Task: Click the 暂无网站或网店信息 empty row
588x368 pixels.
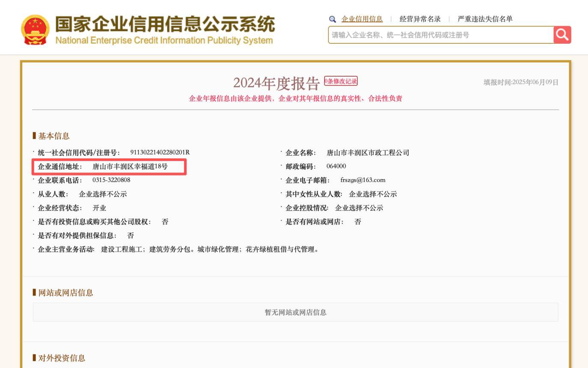Action: [295, 313]
